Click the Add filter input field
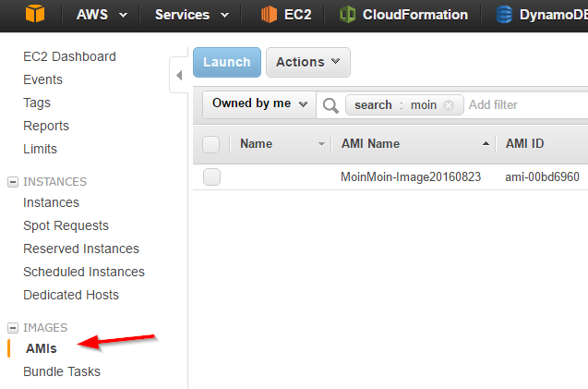This screenshot has width=588, height=389. 527,104
